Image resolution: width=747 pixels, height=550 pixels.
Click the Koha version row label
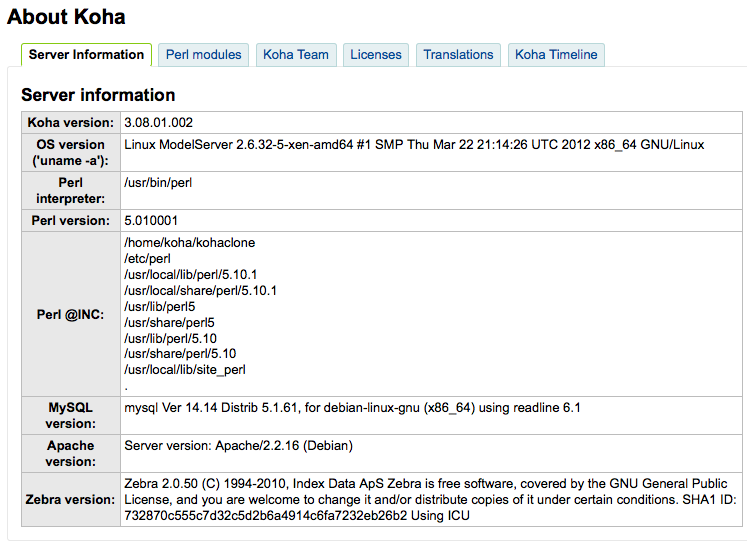[71, 123]
